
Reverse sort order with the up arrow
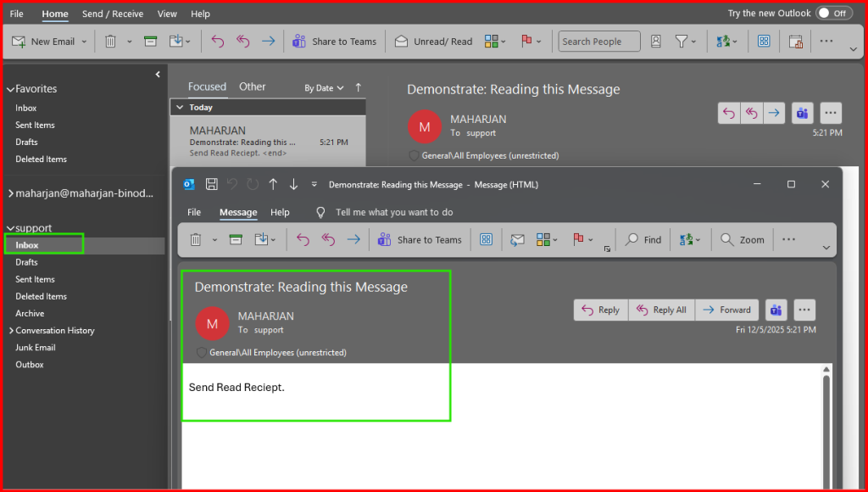pyautogui.click(x=359, y=87)
